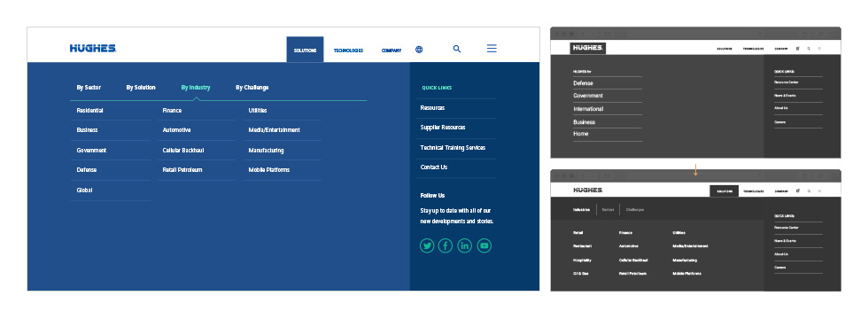Click Home in upper gray wireframe

[x=581, y=134]
